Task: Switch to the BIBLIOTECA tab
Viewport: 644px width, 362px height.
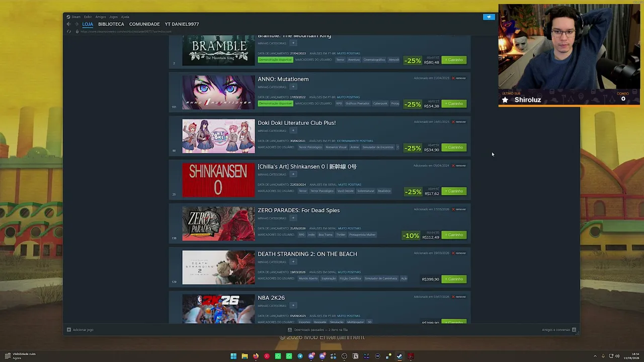Action: (x=111, y=24)
